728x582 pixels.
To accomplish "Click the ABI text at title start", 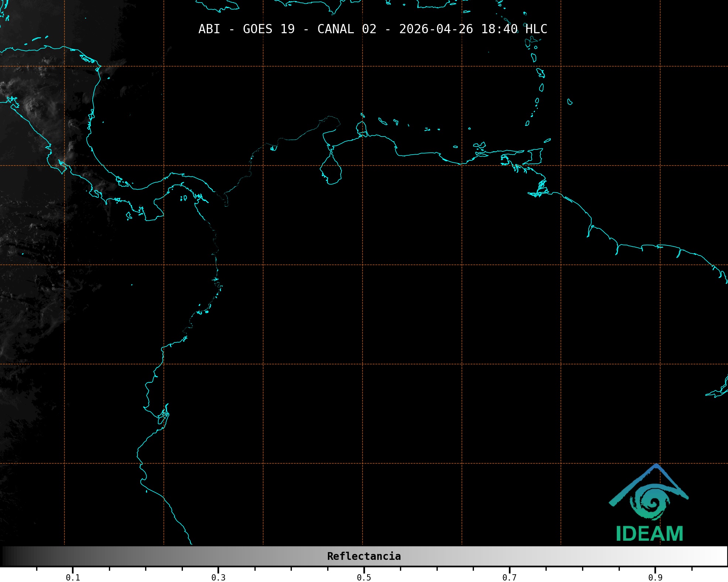I will coord(209,29).
